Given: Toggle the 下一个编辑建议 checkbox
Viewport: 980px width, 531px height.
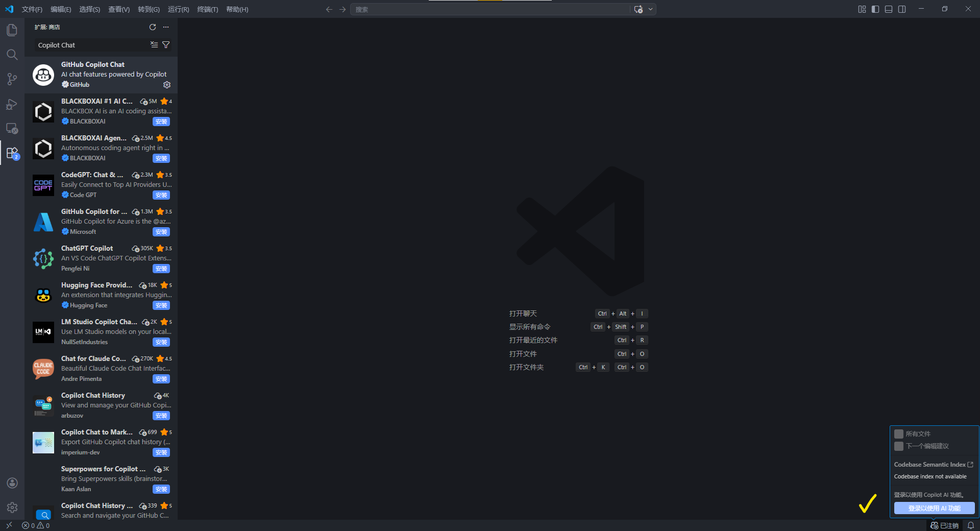Looking at the screenshot, I should (899, 446).
